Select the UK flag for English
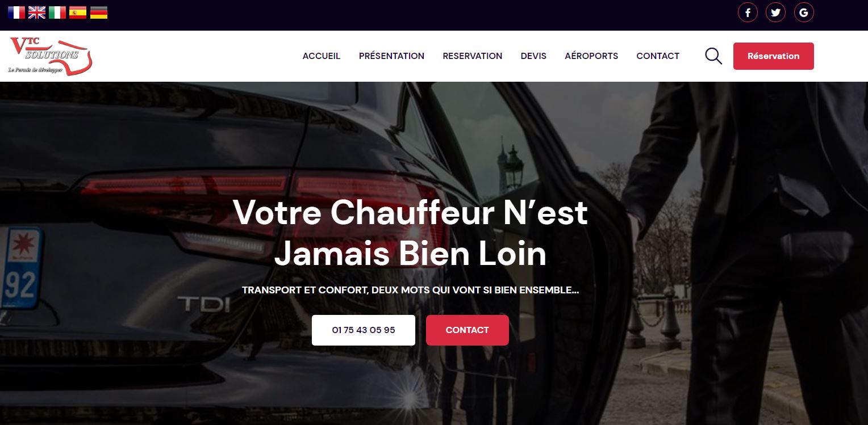 pyautogui.click(x=37, y=12)
